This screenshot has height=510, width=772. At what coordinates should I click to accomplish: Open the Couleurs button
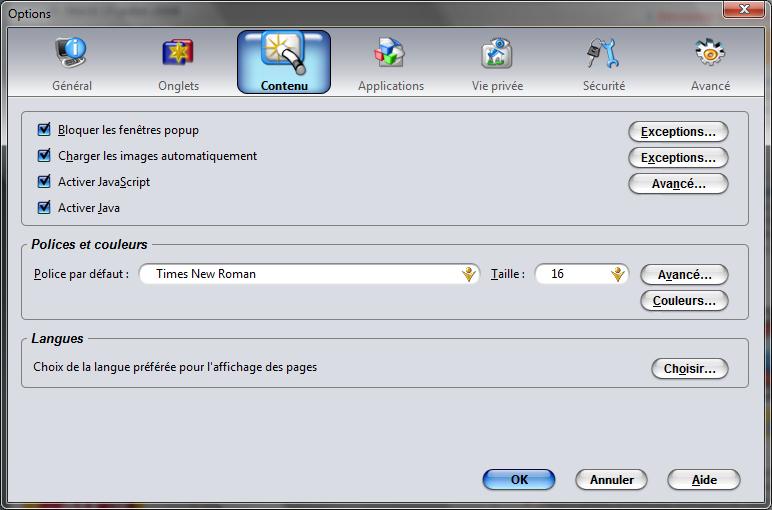[x=684, y=301]
